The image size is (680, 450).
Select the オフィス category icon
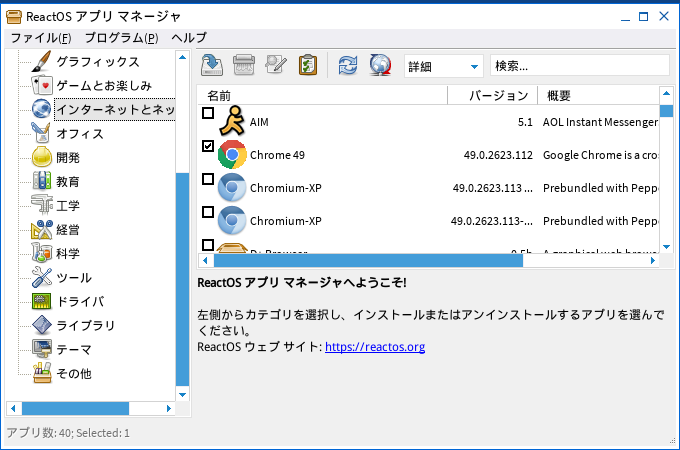tap(41, 133)
